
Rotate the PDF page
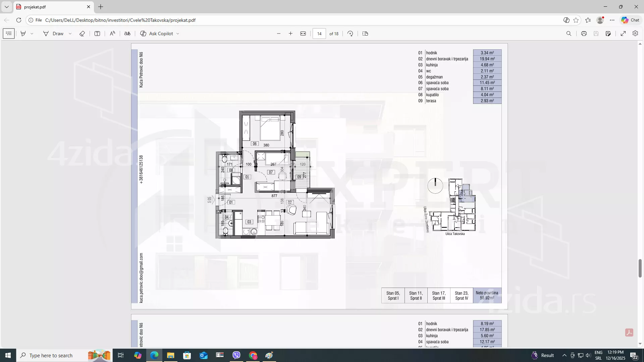350,34
